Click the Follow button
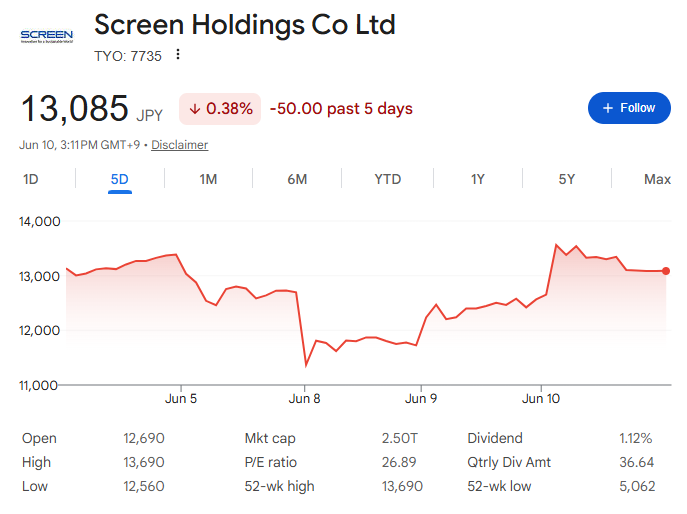 [629, 108]
